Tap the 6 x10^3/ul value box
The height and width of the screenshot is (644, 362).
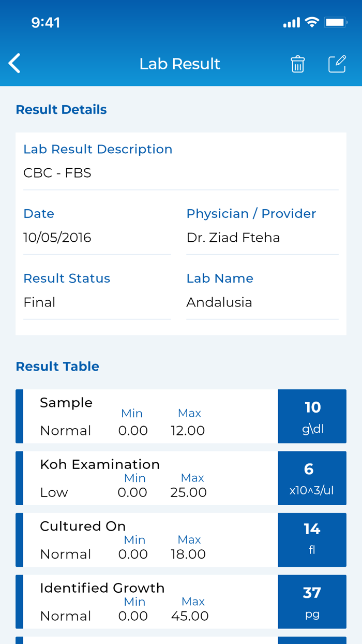point(312,478)
